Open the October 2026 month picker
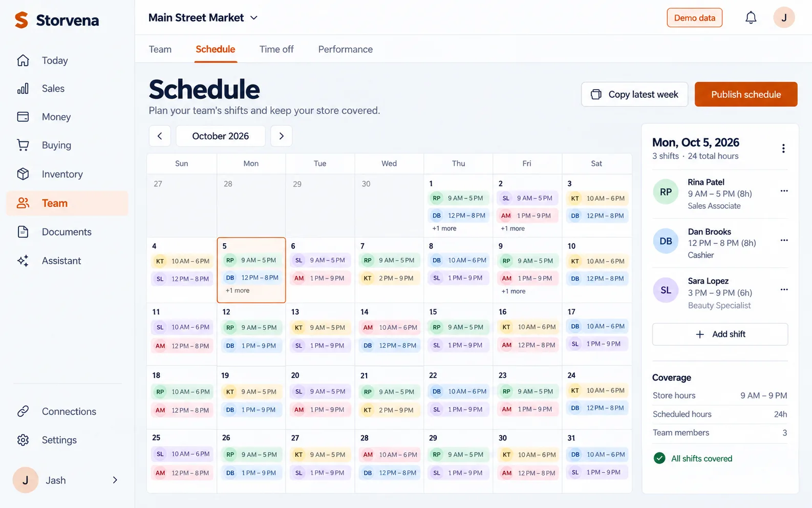This screenshot has height=508, width=812. [221, 136]
